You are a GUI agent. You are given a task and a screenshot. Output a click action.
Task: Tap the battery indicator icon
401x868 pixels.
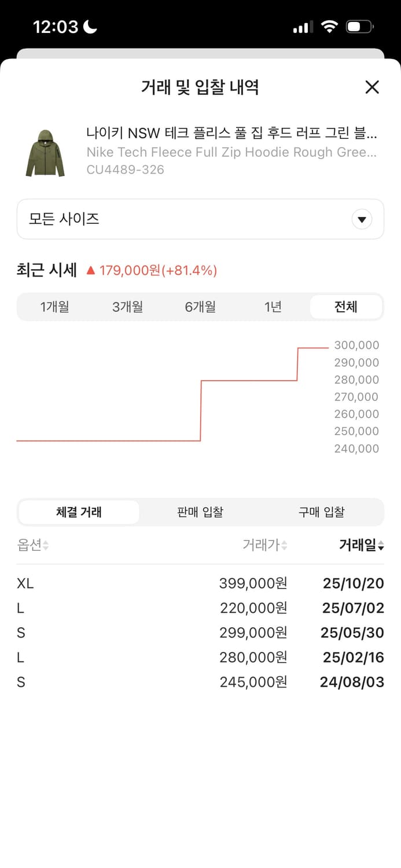[x=359, y=26]
